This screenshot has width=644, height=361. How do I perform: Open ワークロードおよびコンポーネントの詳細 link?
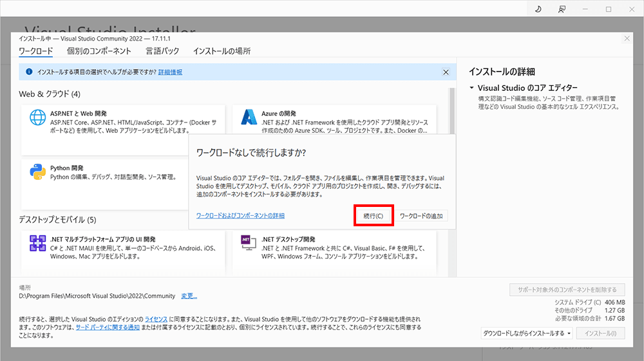(240, 215)
